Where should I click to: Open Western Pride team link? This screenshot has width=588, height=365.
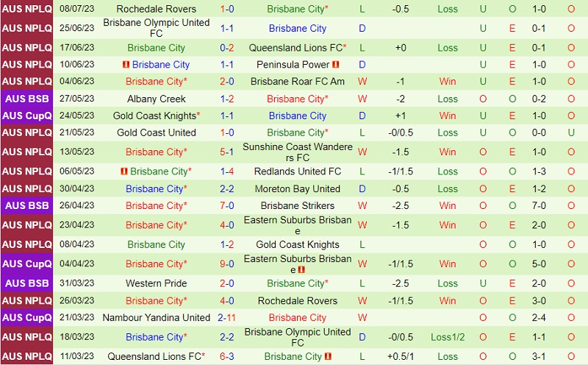tap(156, 283)
